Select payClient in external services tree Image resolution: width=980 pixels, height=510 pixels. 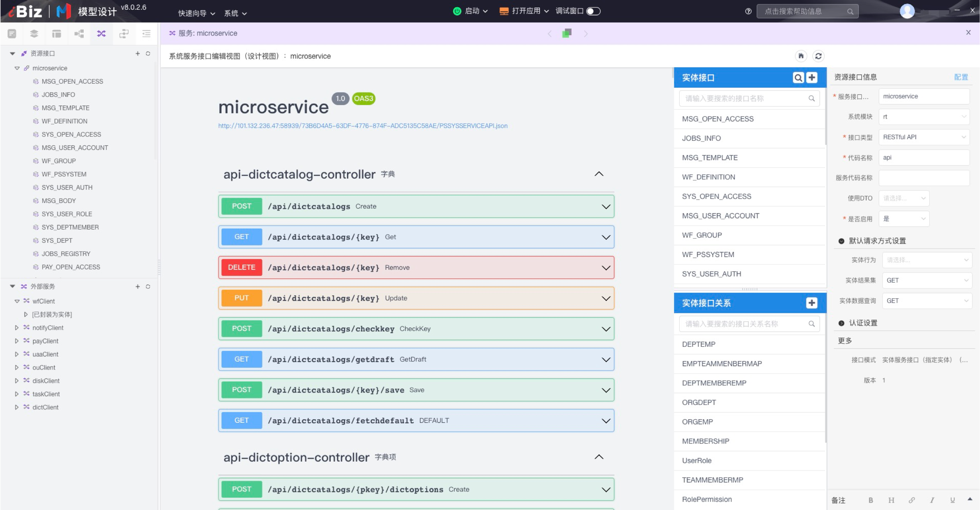[x=45, y=341]
